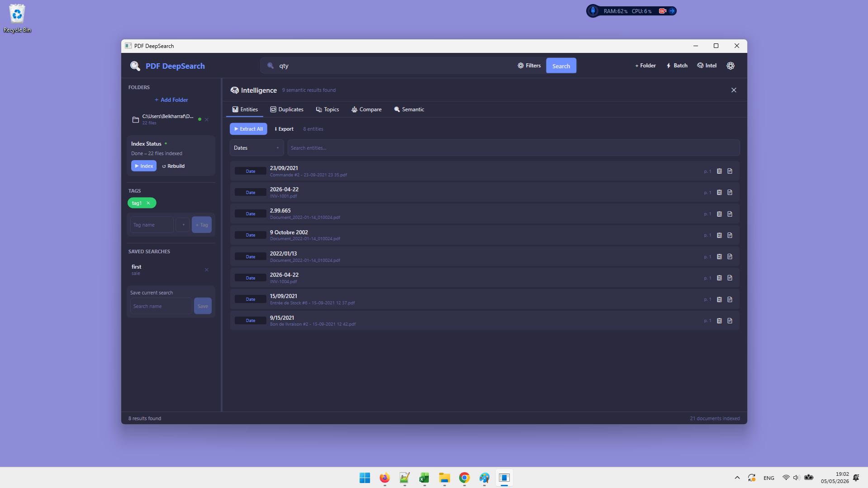
Task: Open document icon for entity 9/15/2021
Action: pos(730,321)
